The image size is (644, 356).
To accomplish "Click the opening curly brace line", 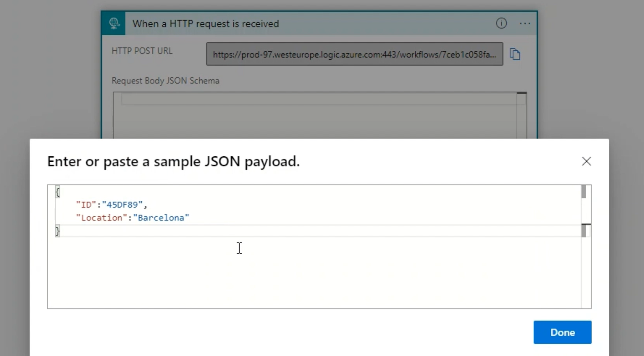I will [x=58, y=192].
